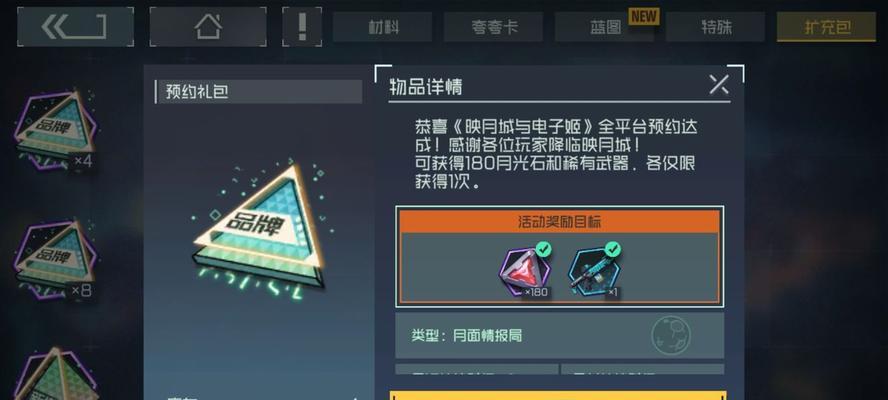This screenshot has height=400, width=888.
Task: Select the brand pack with ×8 count
Action: [x=55, y=259]
